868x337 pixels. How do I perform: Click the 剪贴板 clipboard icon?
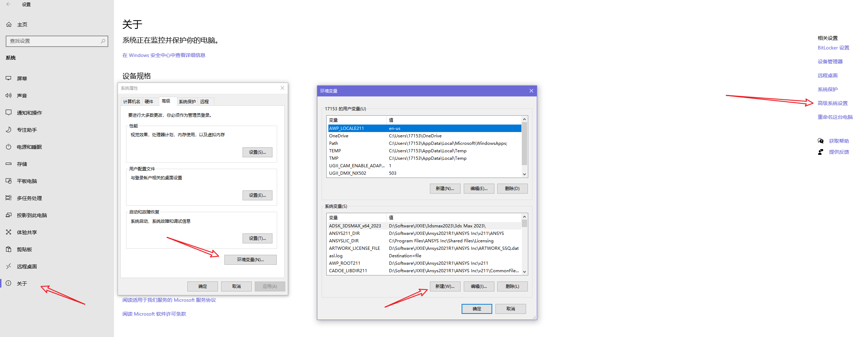coord(9,249)
